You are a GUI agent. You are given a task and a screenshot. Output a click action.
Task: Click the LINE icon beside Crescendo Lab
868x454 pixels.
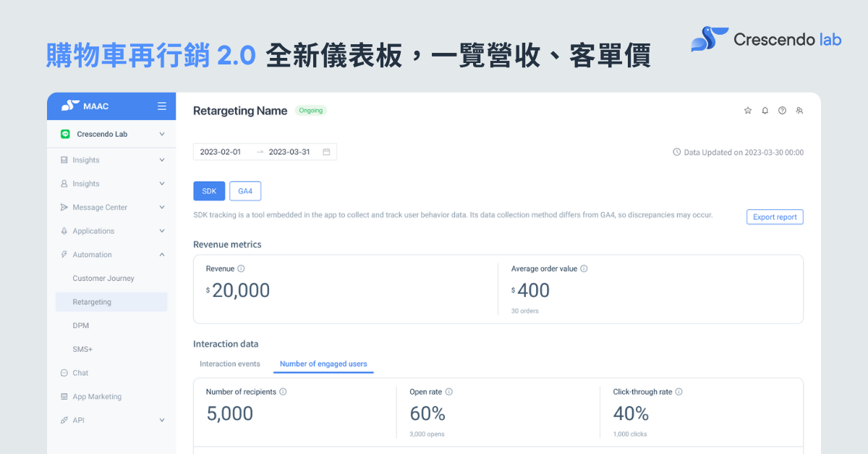[65, 134]
